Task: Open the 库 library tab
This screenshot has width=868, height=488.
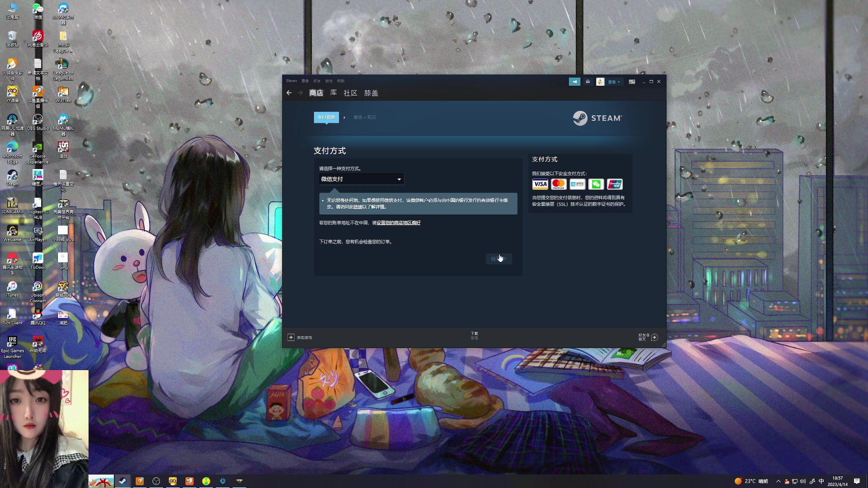Action: pyautogui.click(x=333, y=93)
